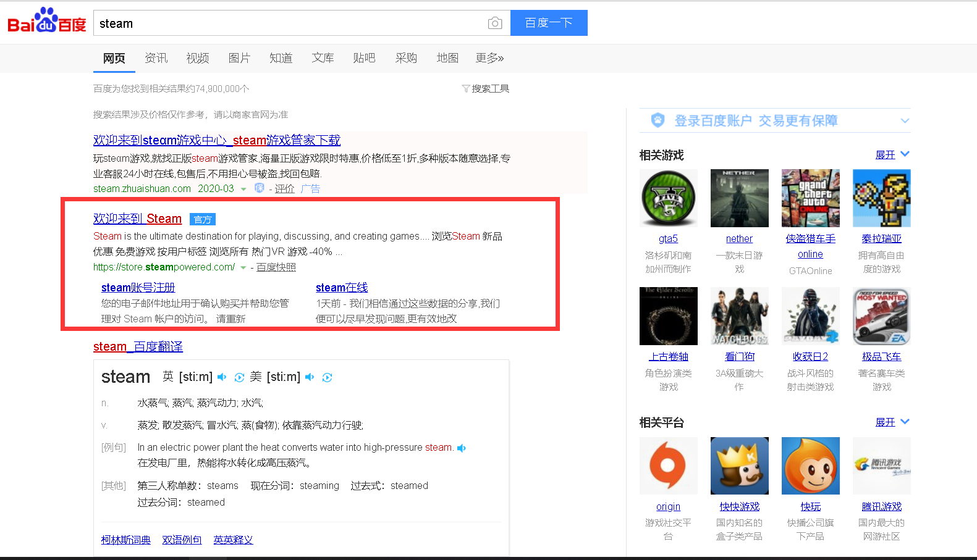
Task: Switch to the 图片 tab
Action: pos(239,58)
